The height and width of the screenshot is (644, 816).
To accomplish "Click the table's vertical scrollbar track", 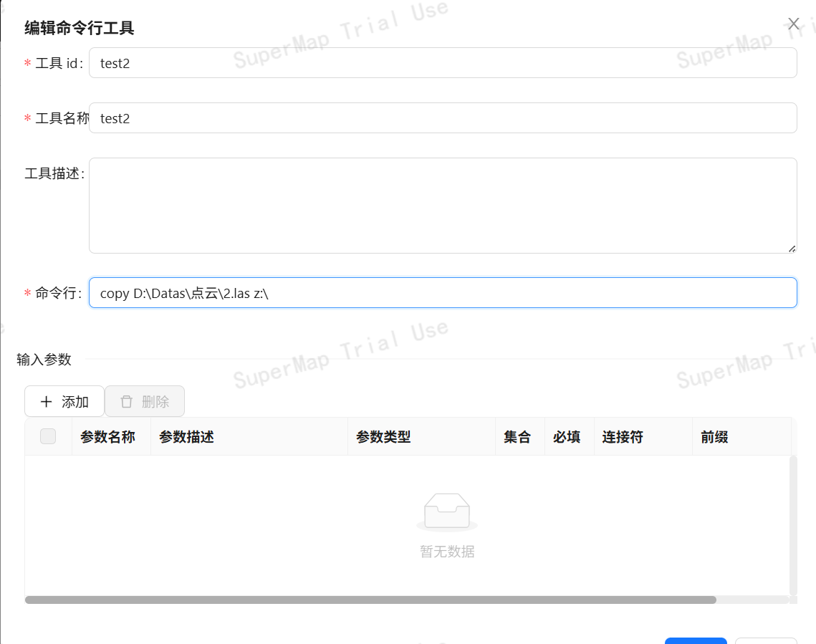I will pyautogui.click(x=793, y=524).
